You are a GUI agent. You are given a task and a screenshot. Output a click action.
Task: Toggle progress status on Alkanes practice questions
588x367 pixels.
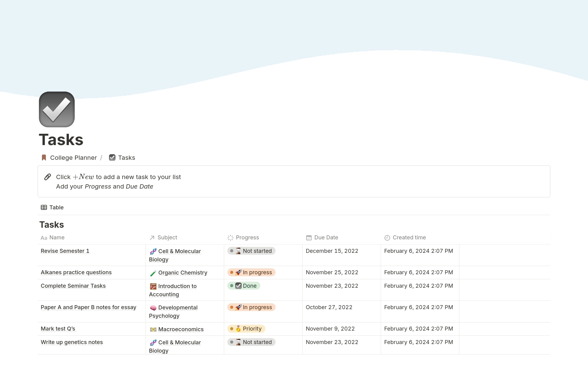pyautogui.click(x=251, y=272)
